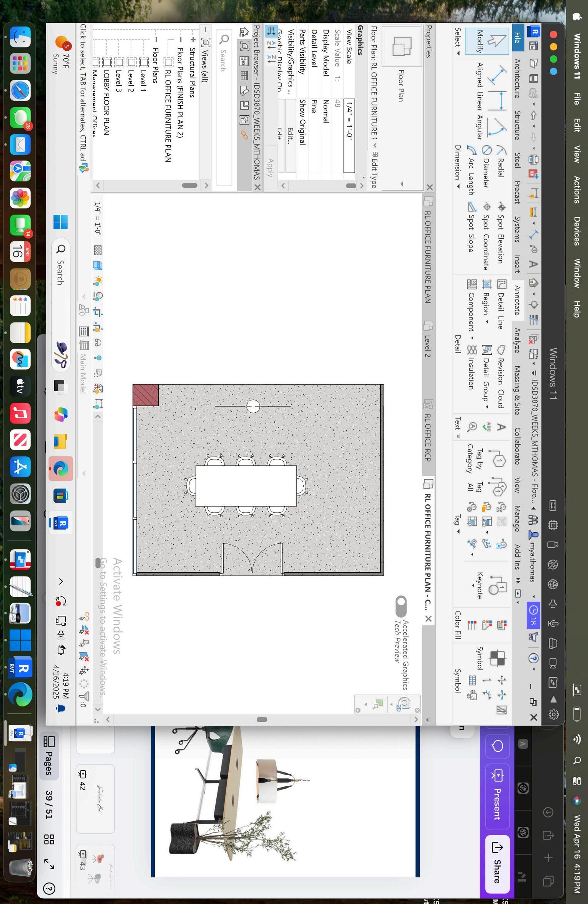This screenshot has height=904, width=588.
Task: Click the Edit Type button
Action: coord(374,169)
